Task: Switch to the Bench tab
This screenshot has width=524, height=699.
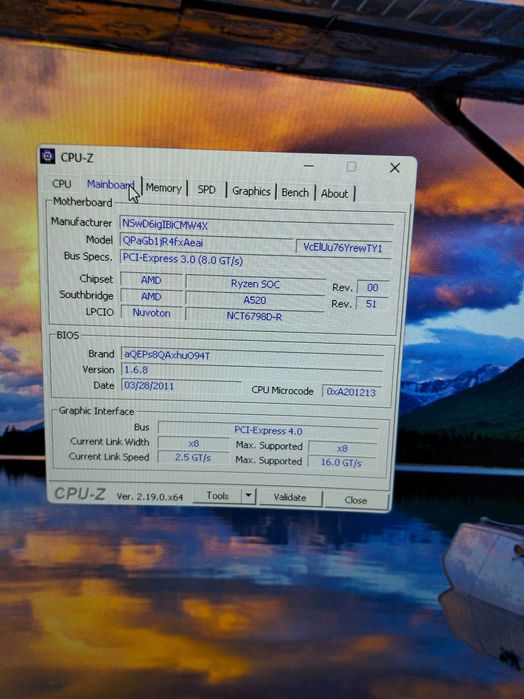Action: [295, 193]
